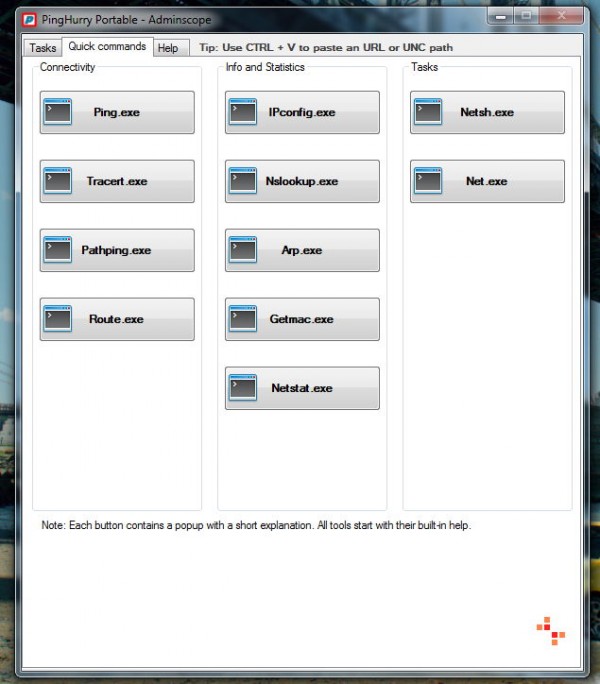Click the Info and Statistics group label
Image resolution: width=600 pixels, height=684 pixels.
[265, 67]
